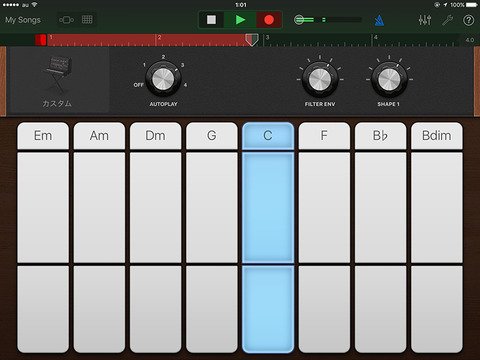
Task: Select bar 4 on the ruler
Action: (376, 37)
